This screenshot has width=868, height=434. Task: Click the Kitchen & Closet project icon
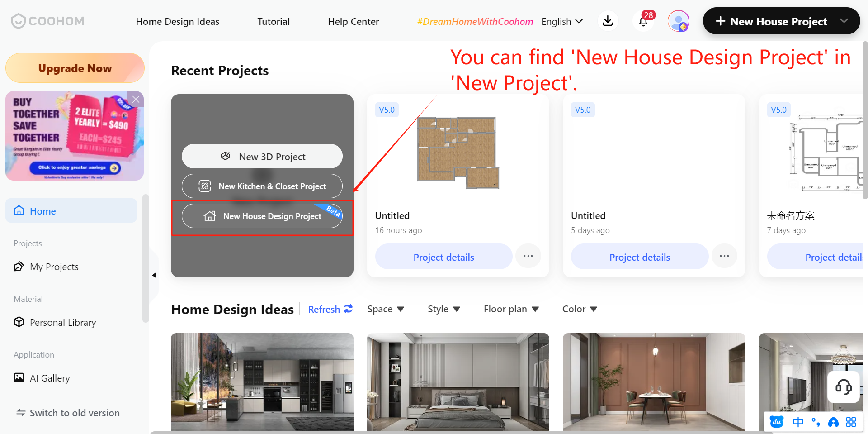tap(205, 186)
